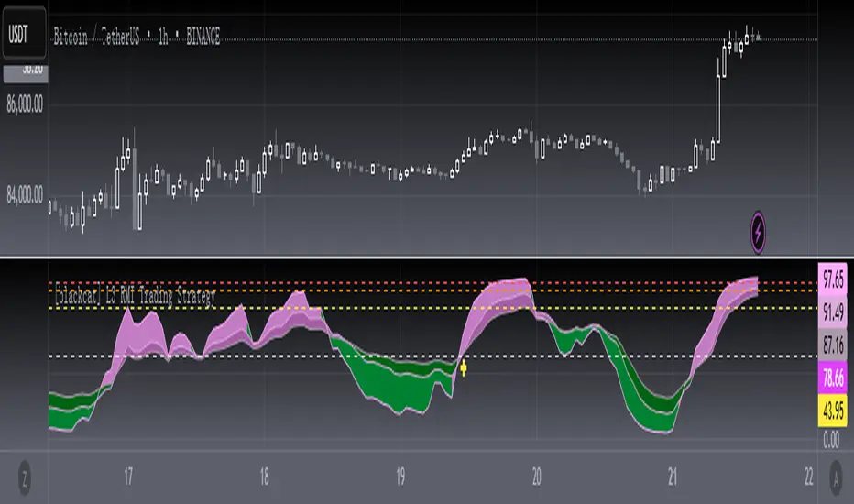Screen dimensions: 854x504
Task: Click the 78.66 magenta value label
Action: pyautogui.click(x=833, y=377)
